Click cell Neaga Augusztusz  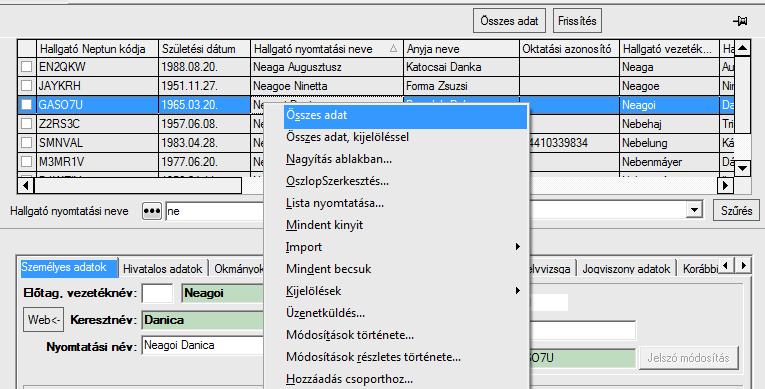(327, 67)
